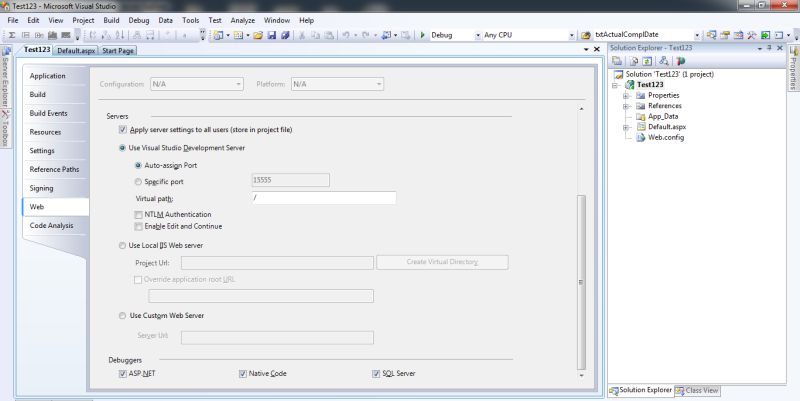Open the Debug configuration dropdown
800x401 pixels.
(478, 35)
